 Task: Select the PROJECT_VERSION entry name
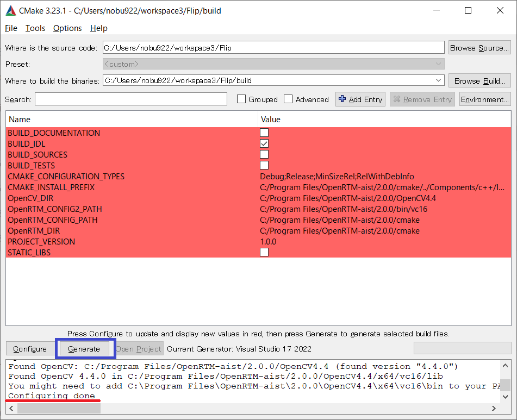[41, 241]
